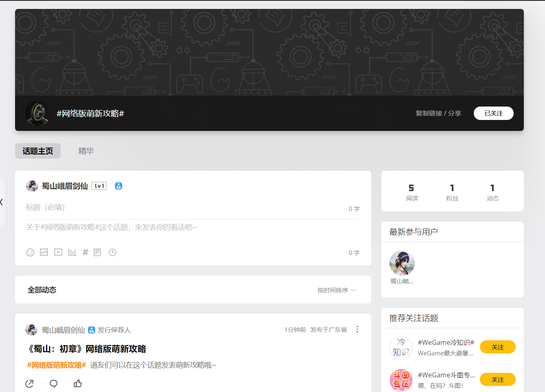Expand the left edge sidebar chevron

[2, 202]
